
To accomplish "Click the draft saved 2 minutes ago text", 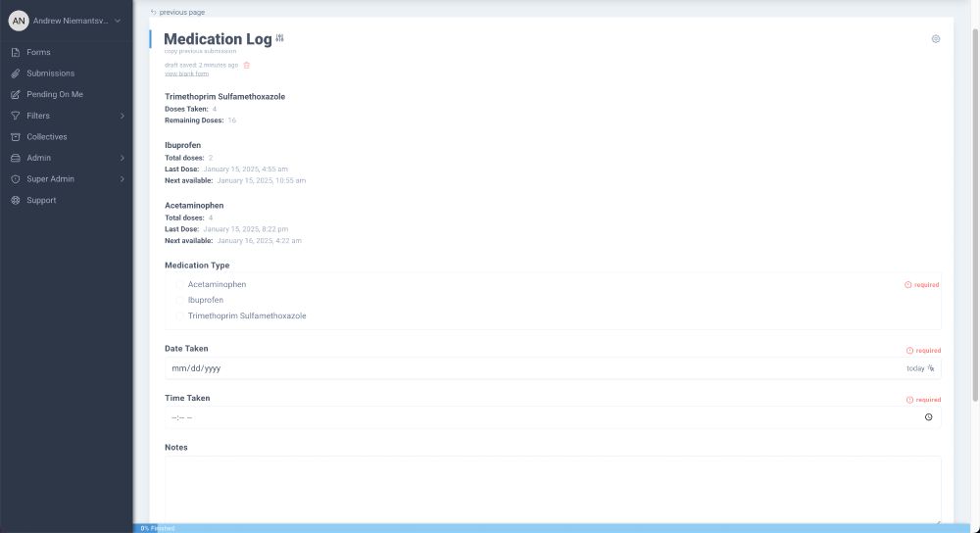I will [x=201, y=65].
